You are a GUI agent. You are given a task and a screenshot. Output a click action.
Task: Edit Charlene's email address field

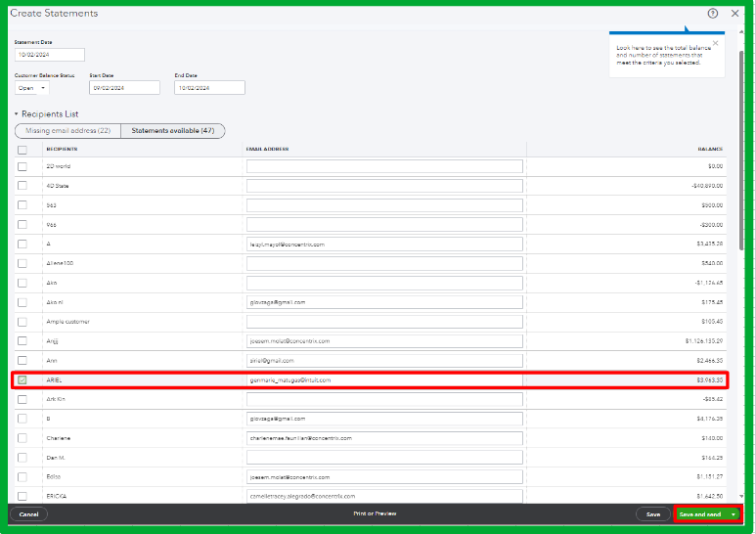coord(384,438)
